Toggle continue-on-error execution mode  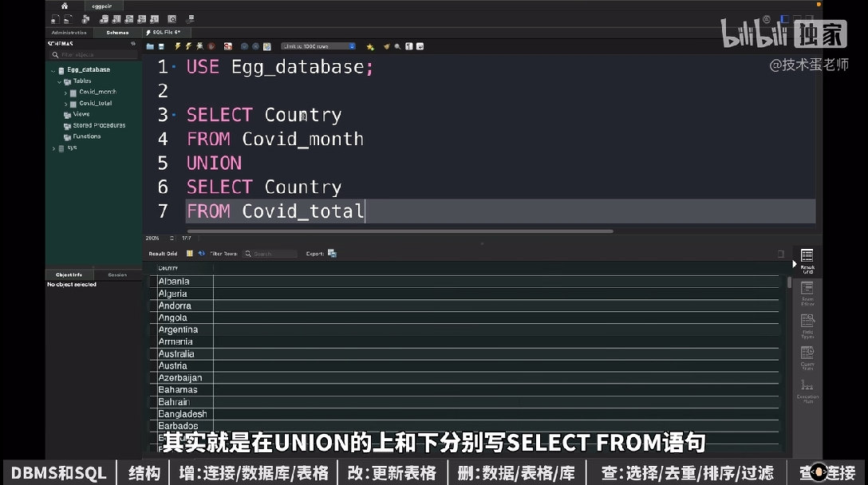228,46
